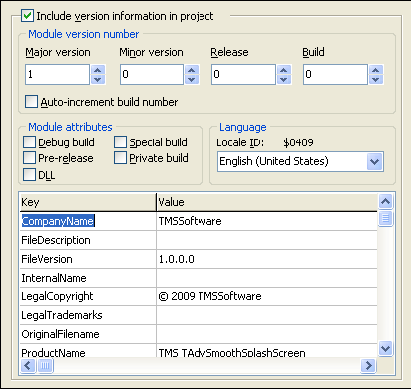Click the Value column header
Image resolution: width=411 pixels, height=389 pixels.
pyautogui.click(x=267, y=202)
